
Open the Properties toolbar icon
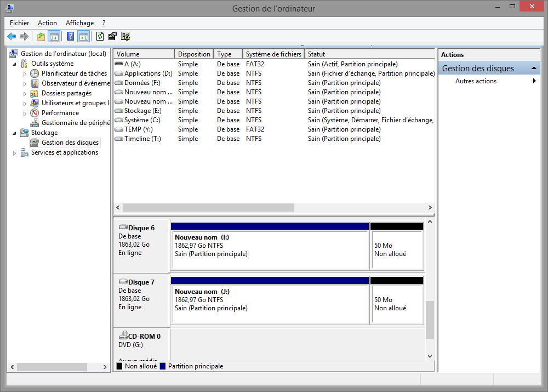(x=112, y=36)
